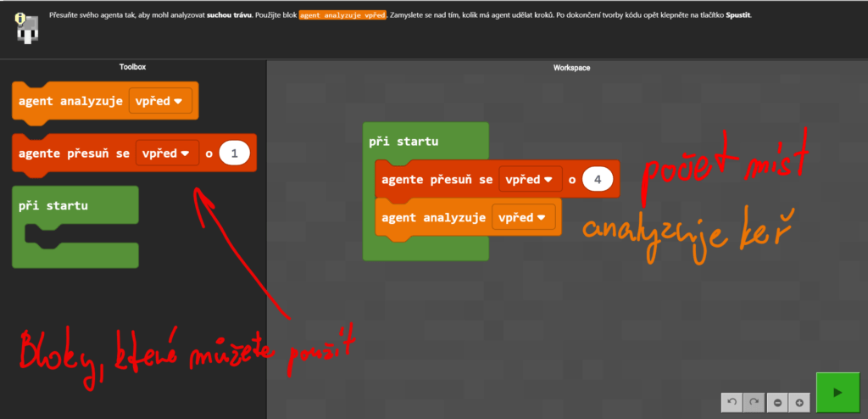Viewport: 868px width, 419px height.
Task: Open direction dropdown on toolbox move block
Action: 167,154
